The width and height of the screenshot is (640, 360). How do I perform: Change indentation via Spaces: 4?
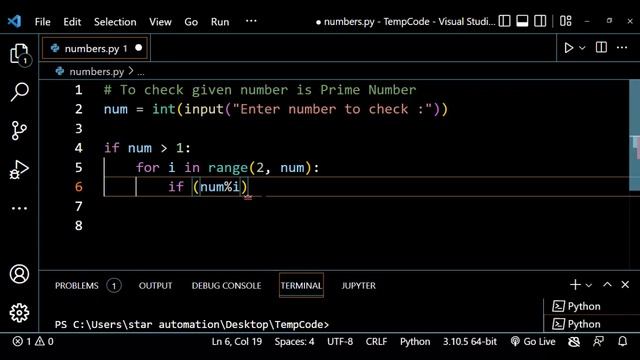click(x=294, y=341)
